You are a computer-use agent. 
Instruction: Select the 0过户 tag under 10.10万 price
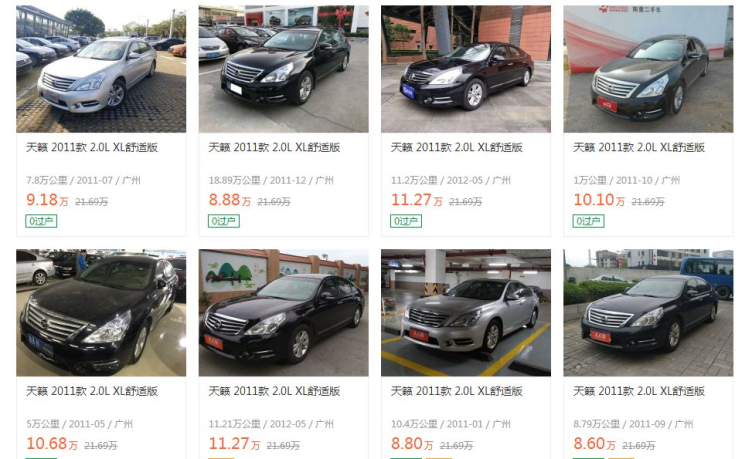pyautogui.click(x=588, y=221)
